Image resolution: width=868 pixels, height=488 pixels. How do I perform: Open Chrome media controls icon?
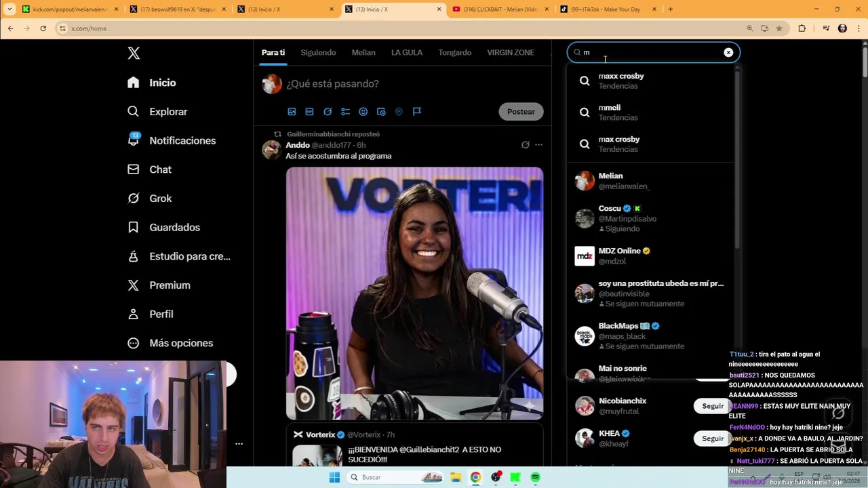point(825,28)
